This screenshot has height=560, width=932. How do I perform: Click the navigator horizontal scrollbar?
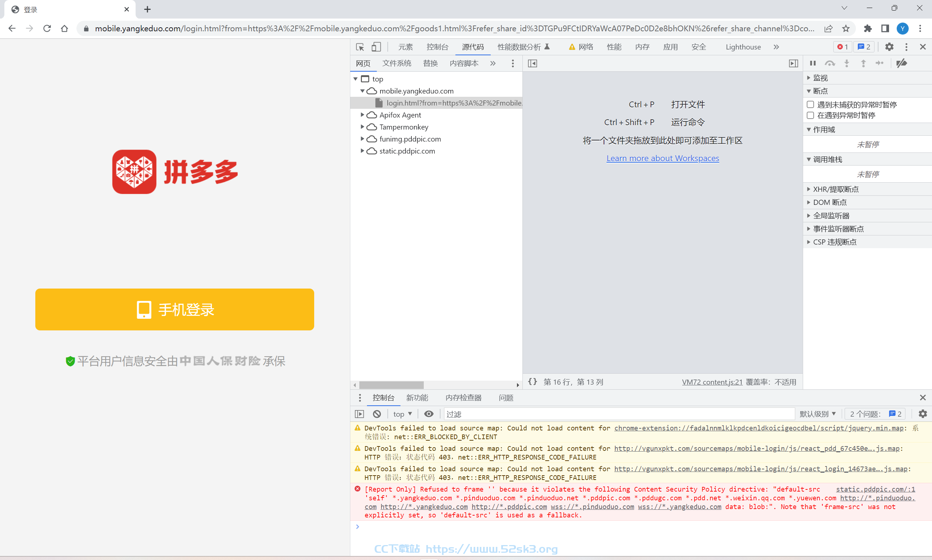click(391, 385)
